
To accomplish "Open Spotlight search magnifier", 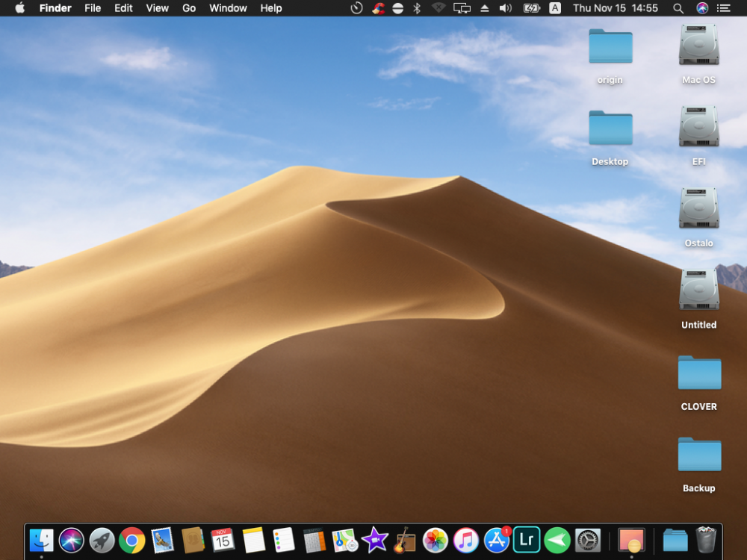I will pos(678,8).
